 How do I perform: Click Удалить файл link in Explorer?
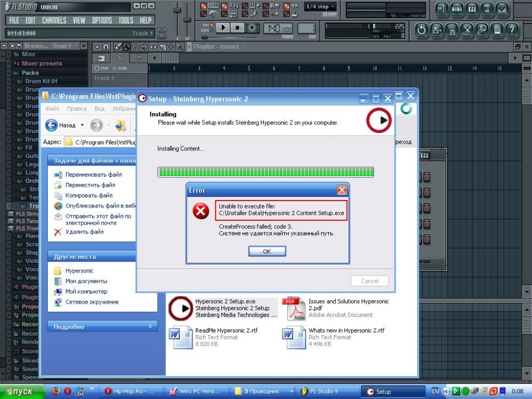pyautogui.click(x=84, y=232)
